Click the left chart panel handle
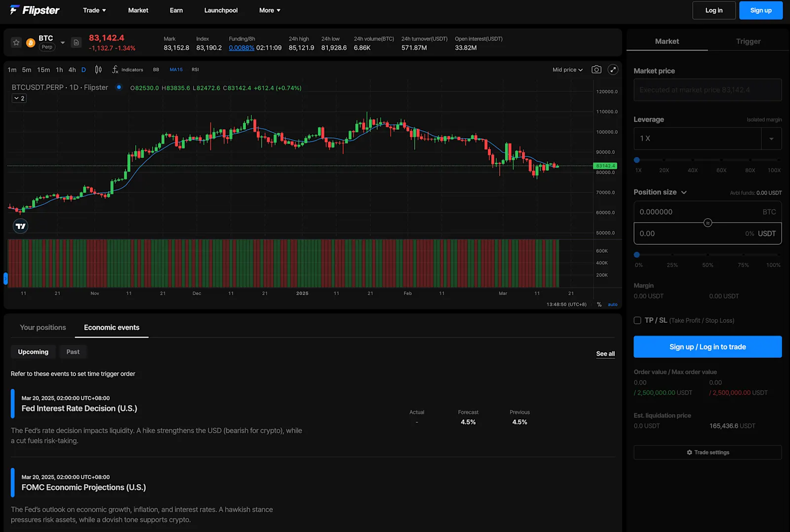790x532 pixels. pyautogui.click(x=5, y=279)
